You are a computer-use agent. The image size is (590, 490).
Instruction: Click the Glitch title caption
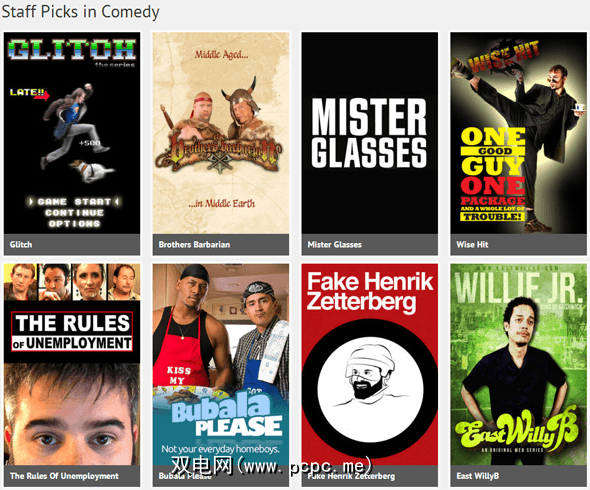pyautogui.click(x=21, y=245)
